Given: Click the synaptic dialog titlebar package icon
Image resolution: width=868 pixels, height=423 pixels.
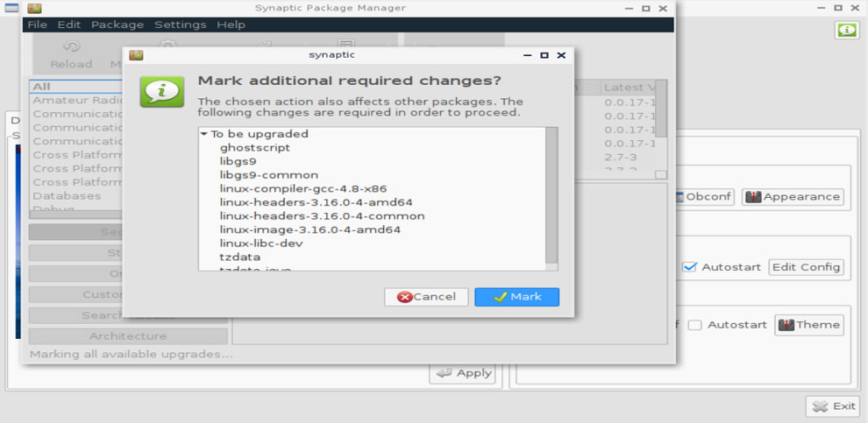Looking at the screenshot, I should [x=136, y=55].
